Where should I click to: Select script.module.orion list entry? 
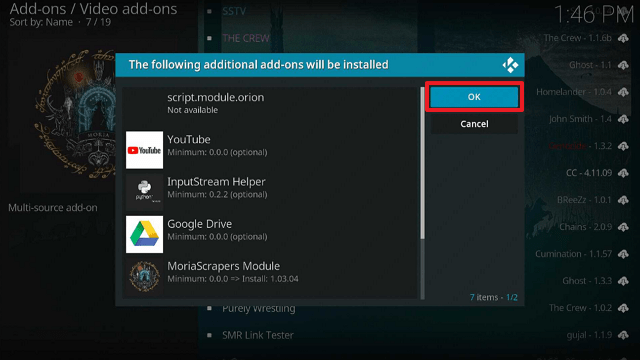(270, 108)
